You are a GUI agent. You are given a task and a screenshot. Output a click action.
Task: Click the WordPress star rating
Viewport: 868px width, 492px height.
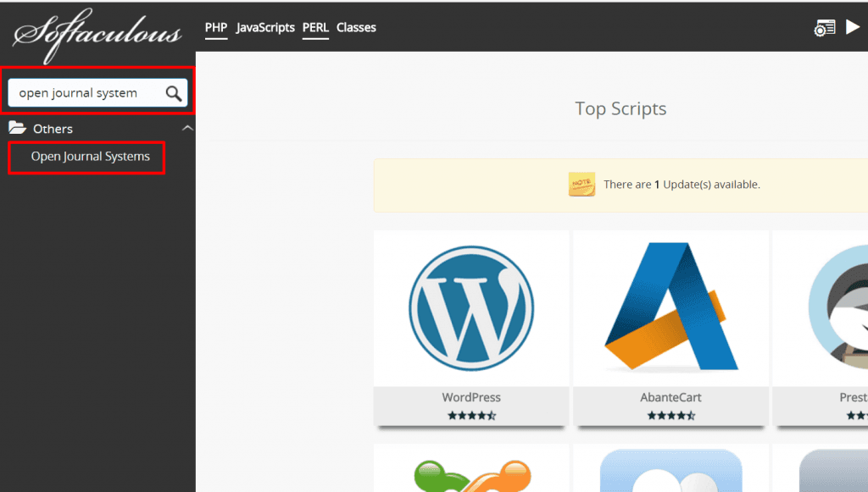pos(471,415)
